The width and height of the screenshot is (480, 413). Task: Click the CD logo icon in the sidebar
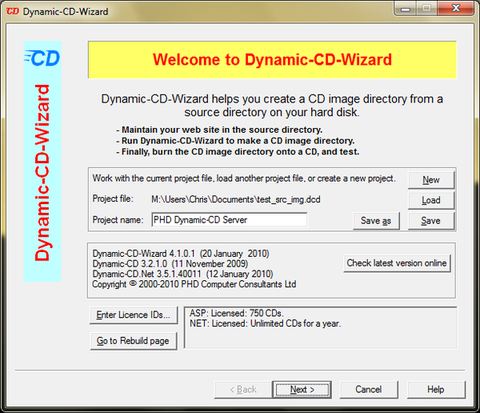coord(42,58)
